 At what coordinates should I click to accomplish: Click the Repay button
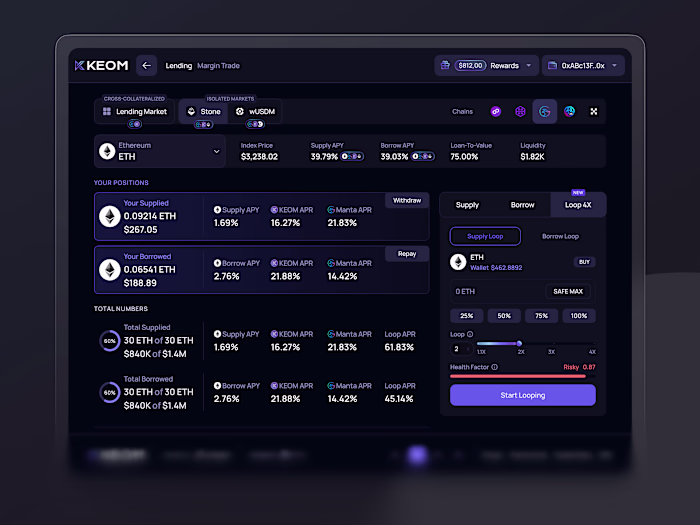tap(407, 254)
